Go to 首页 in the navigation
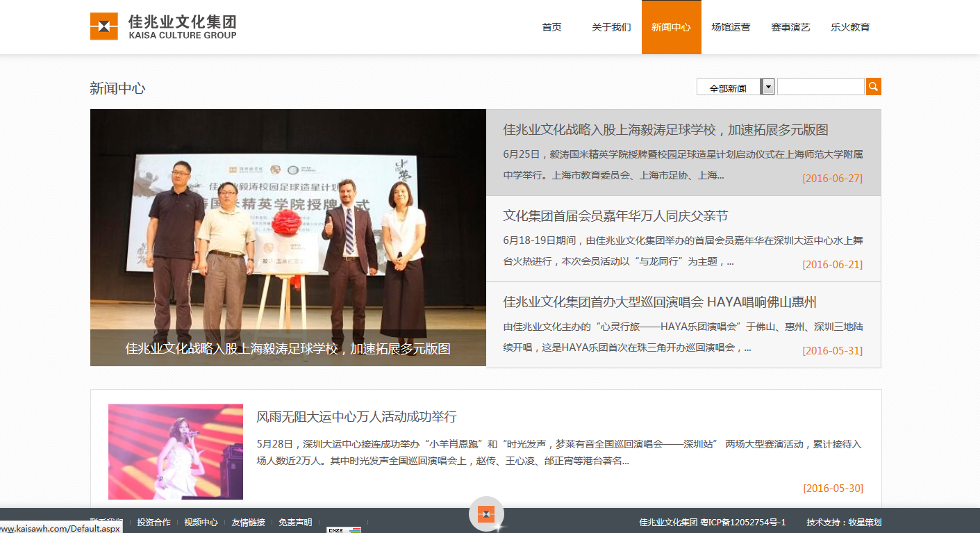Viewport: 980px width, 533px height. click(x=551, y=27)
